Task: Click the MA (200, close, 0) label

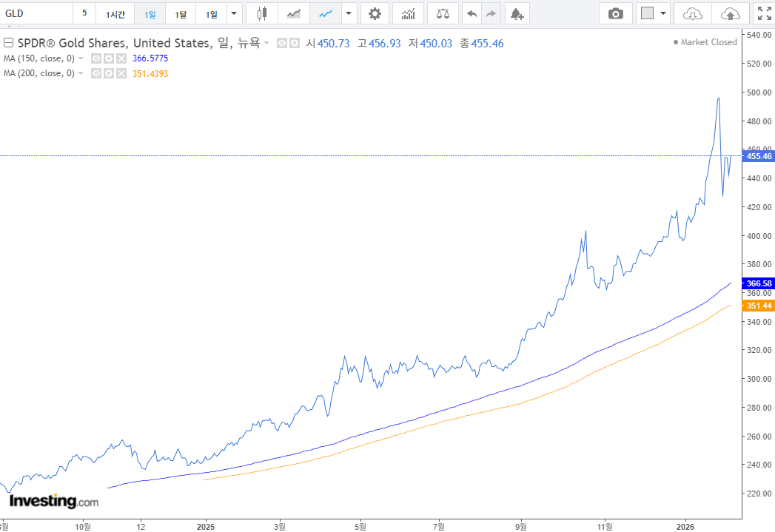Action: (x=39, y=73)
